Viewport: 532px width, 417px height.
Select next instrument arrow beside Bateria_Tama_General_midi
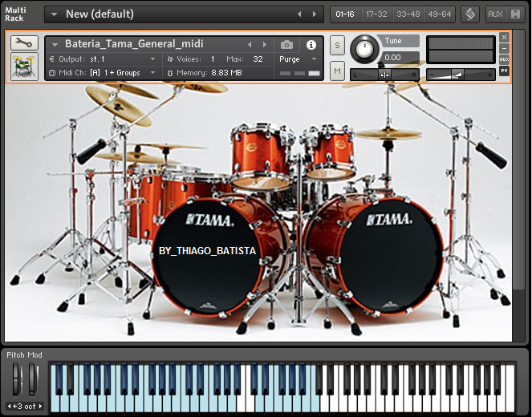tap(265, 44)
